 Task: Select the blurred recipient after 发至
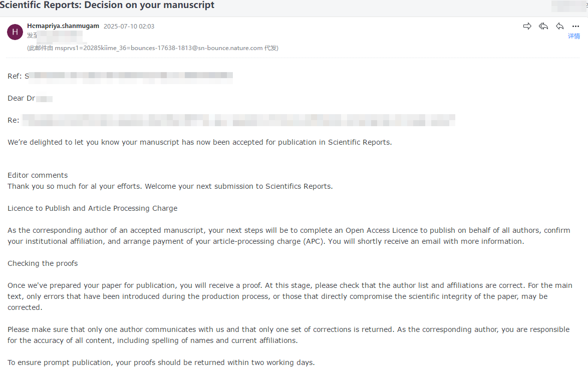(60, 36)
